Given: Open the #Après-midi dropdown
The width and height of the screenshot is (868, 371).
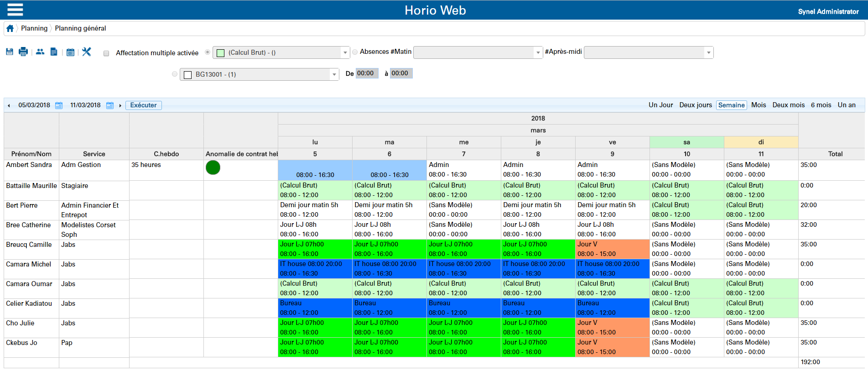Looking at the screenshot, I should (708, 53).
